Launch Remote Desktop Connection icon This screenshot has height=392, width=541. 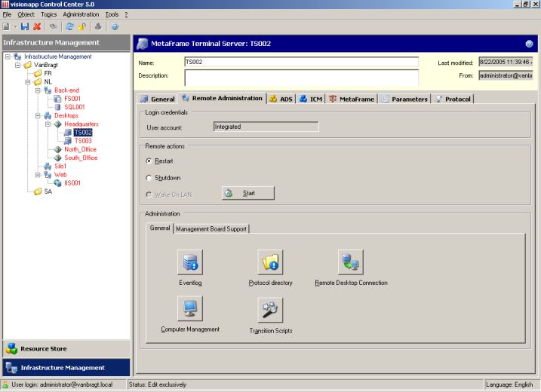coord(351,262)
